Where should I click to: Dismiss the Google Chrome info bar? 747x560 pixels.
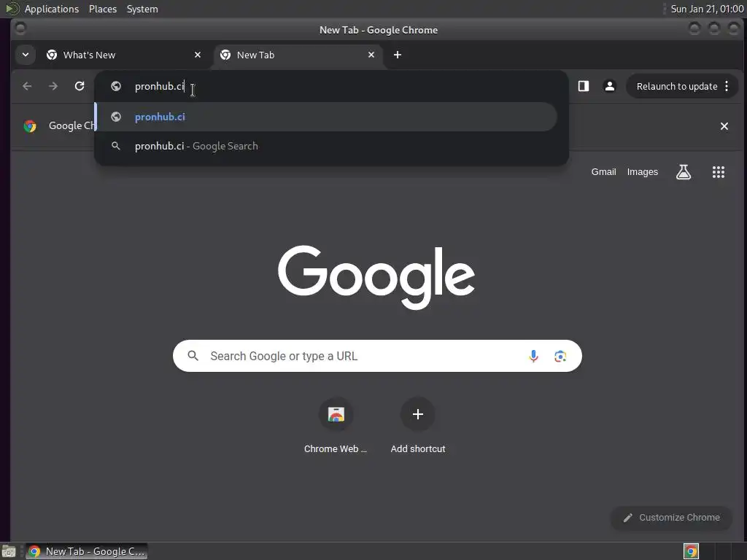click(724, 126)
